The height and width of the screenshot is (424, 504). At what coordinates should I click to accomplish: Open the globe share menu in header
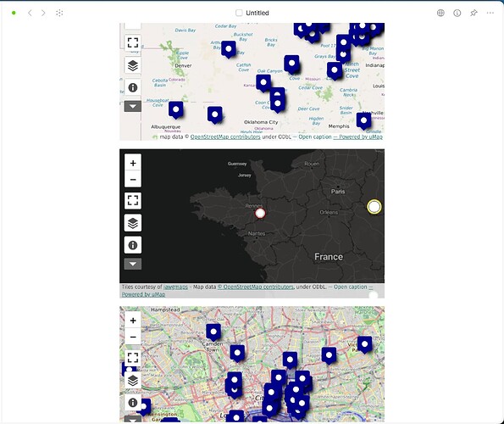point(440,13)
